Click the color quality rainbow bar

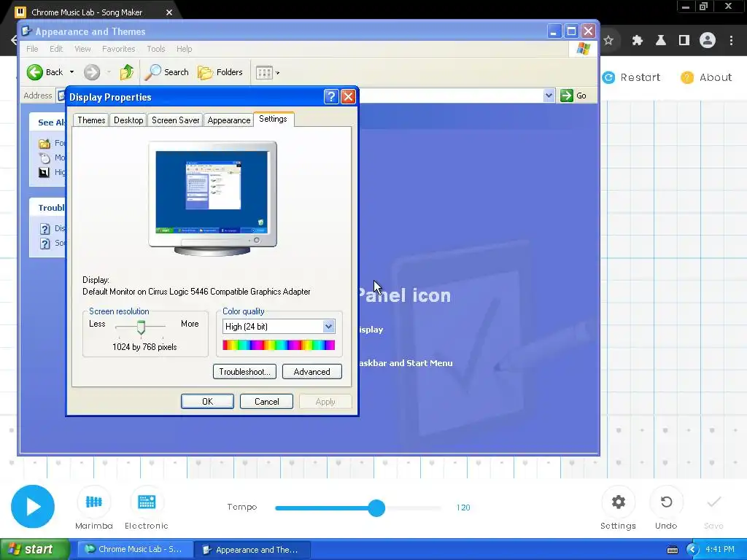pyautogui.click(x=279, y=345)
